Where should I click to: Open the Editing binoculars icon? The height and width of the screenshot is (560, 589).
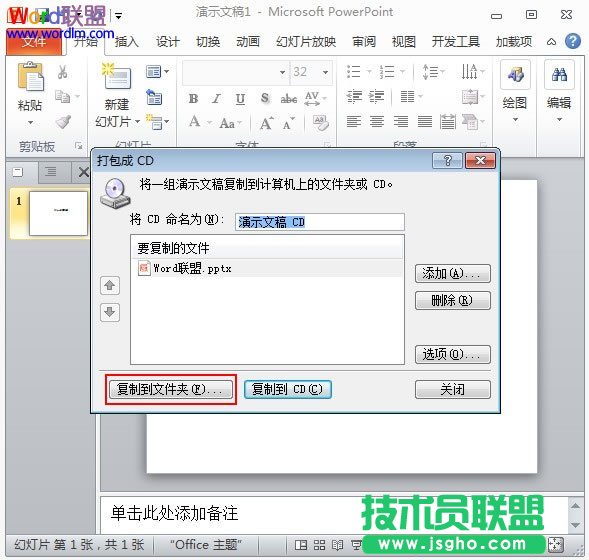[559, 75]
